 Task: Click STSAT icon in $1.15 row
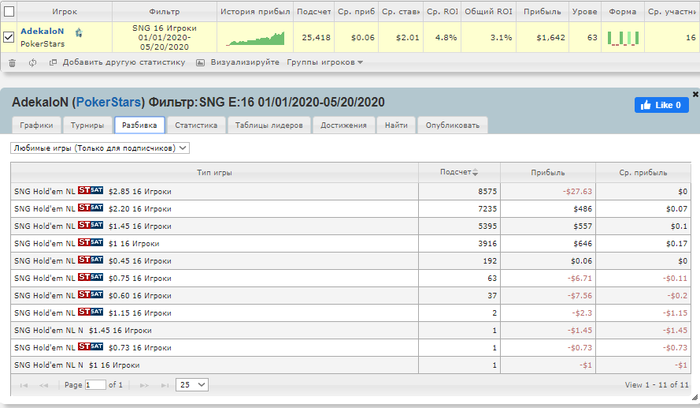pyautogui.click(x=91, y=312)
